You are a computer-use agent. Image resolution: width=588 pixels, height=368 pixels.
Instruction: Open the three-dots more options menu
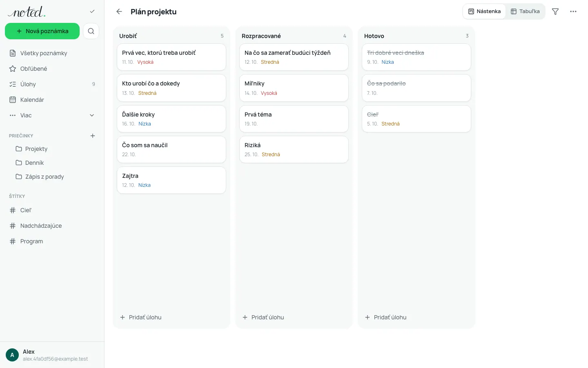pyautogui.click(x=573, y=11)
